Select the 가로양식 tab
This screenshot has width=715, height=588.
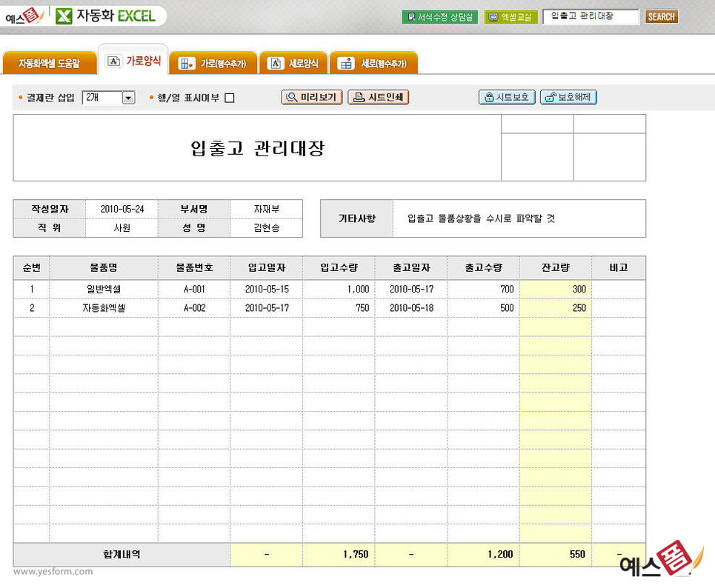point(134,61)
